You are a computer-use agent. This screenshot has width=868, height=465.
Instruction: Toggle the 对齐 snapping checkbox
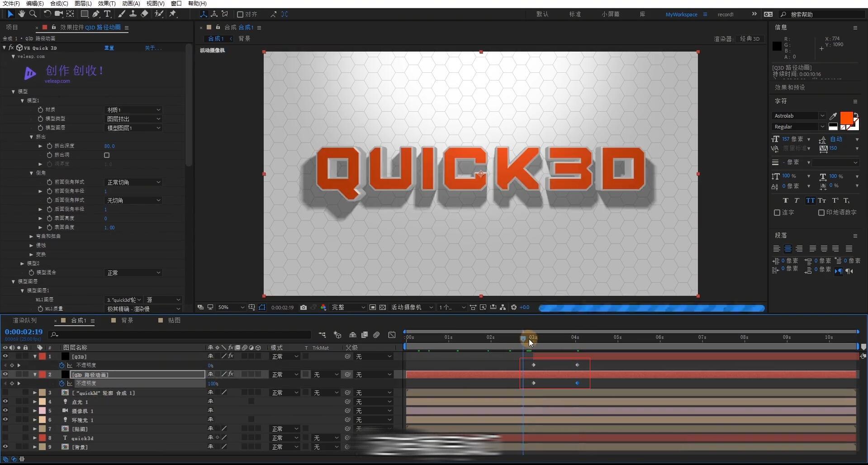tap(240, 14)
